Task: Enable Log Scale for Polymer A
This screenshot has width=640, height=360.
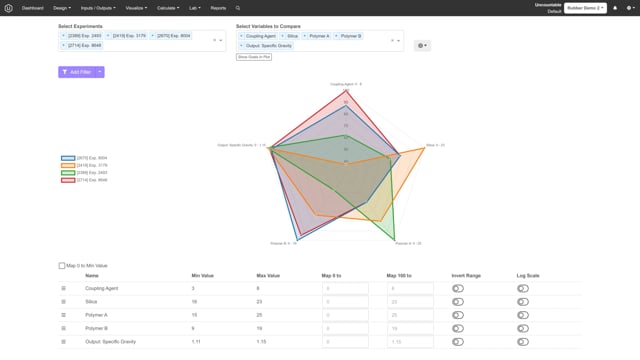Action: click(522, 315)
